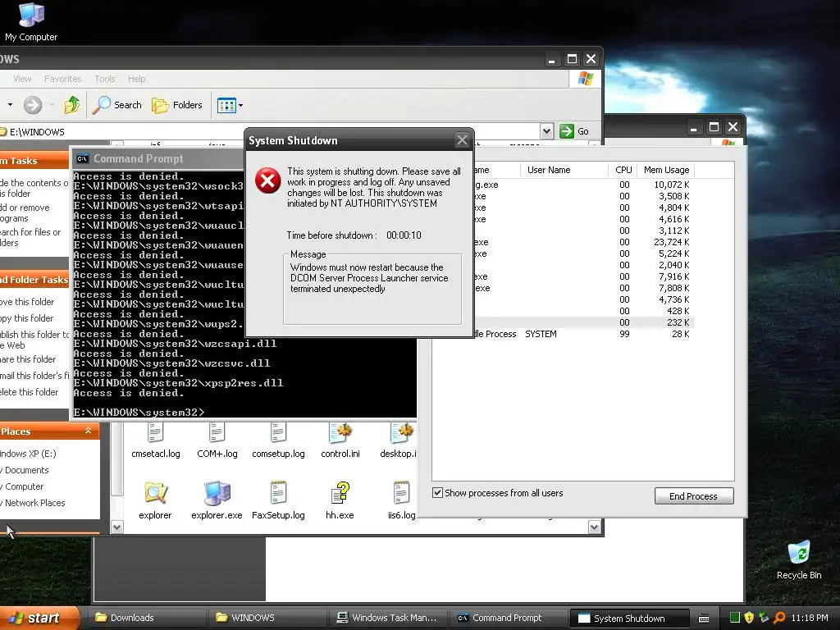
Task: Open Search in the Explorer toolbar
Action: (x=116, y=105)
